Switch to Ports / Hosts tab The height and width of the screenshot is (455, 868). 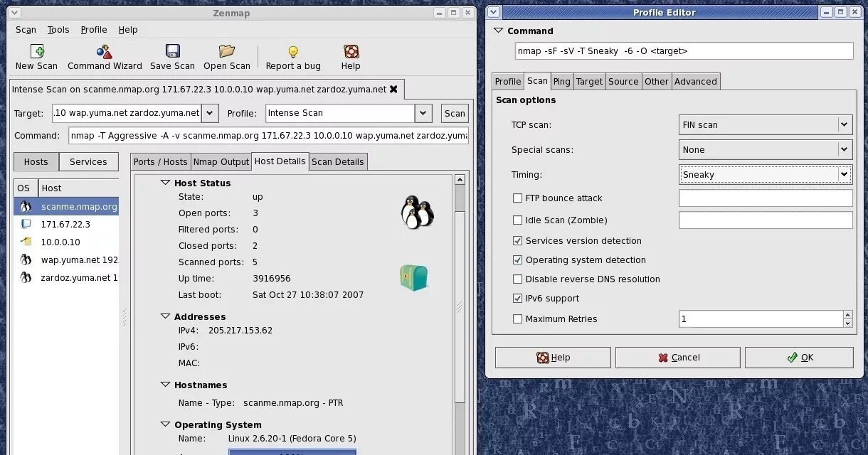click(160, 162)
